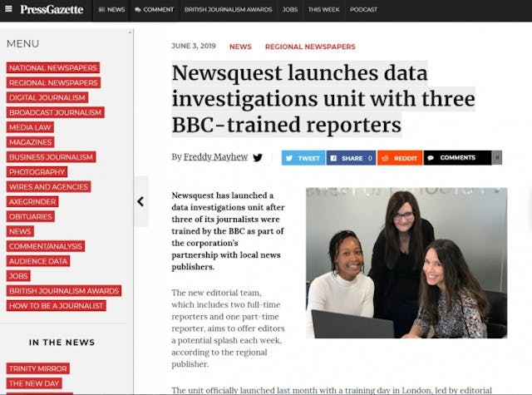
Task: Open author's Twitter bird icon
Action: pos(258,157)
